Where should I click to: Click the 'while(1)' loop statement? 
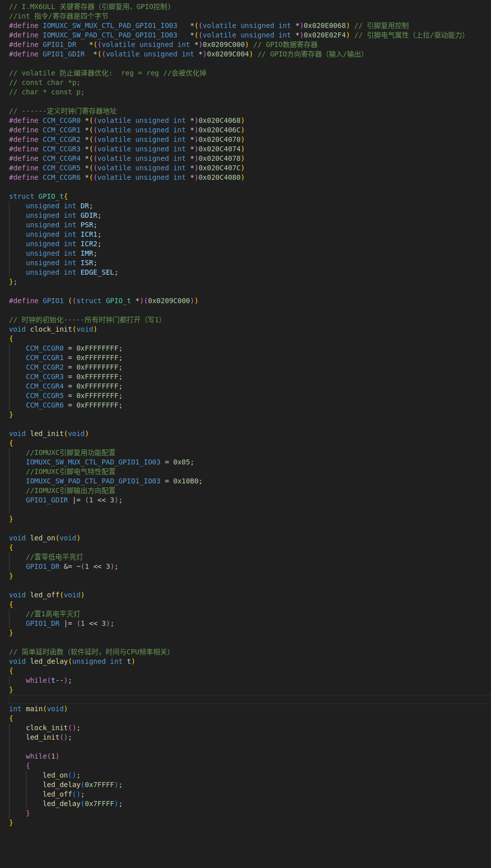coord(42,756)
